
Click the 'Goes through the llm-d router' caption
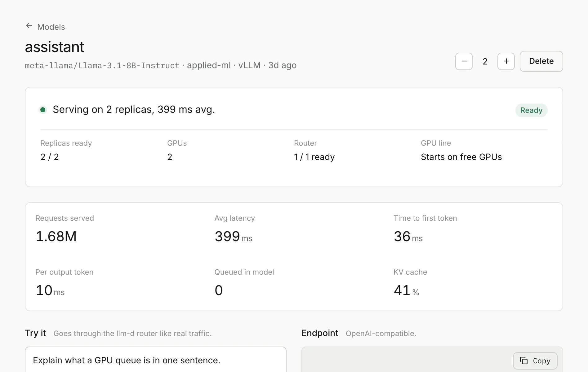(132, 334)
